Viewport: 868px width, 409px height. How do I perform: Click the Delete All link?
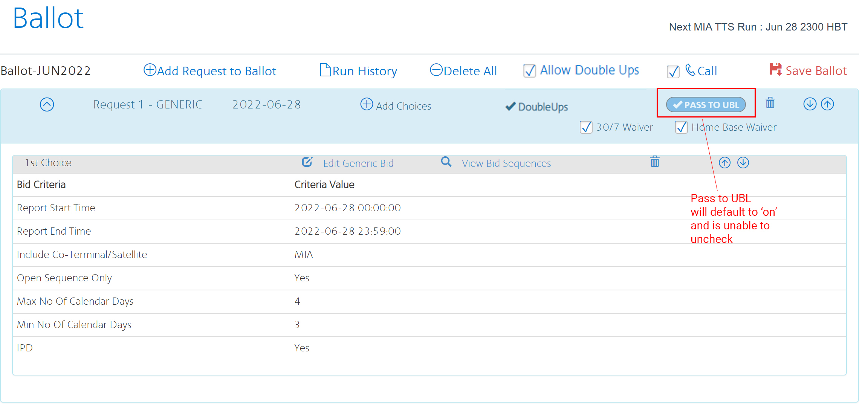click(x=470, y=71)
